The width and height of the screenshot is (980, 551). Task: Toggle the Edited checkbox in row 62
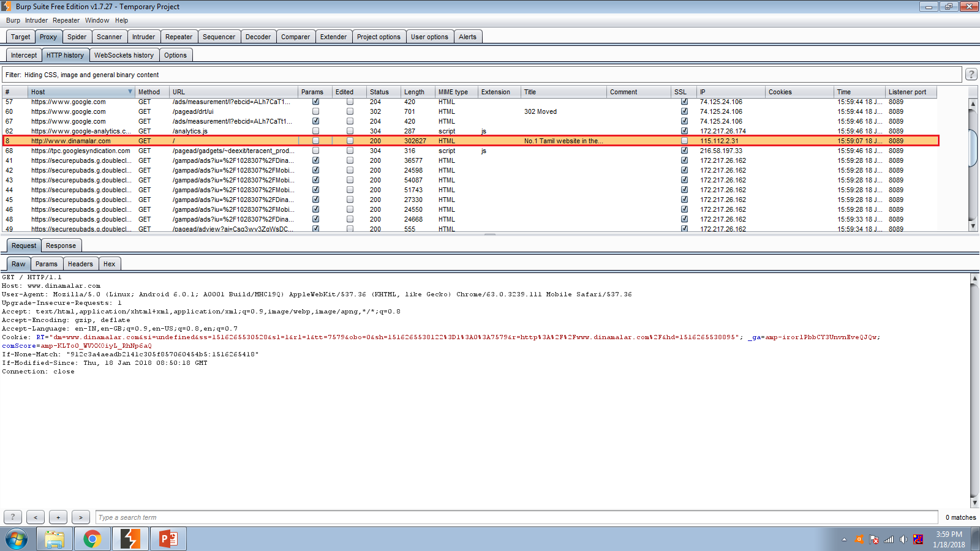[x=350, y=131]
